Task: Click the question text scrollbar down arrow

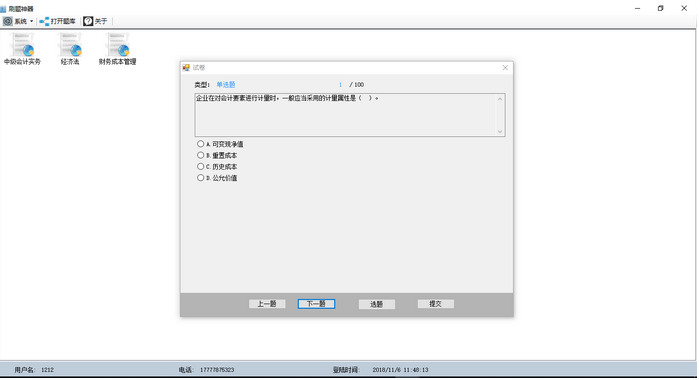Action: click(500, 132)
